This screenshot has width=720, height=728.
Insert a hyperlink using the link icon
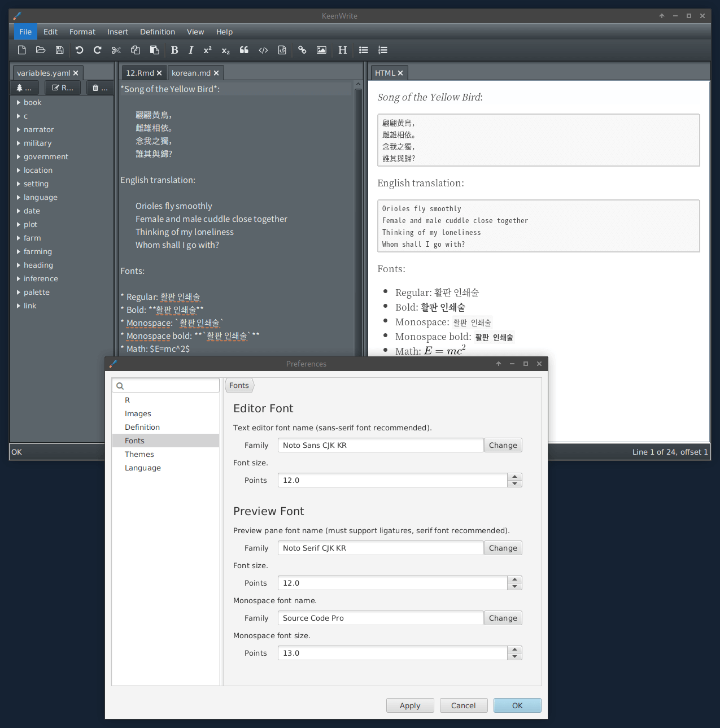(x=302, y=50)
